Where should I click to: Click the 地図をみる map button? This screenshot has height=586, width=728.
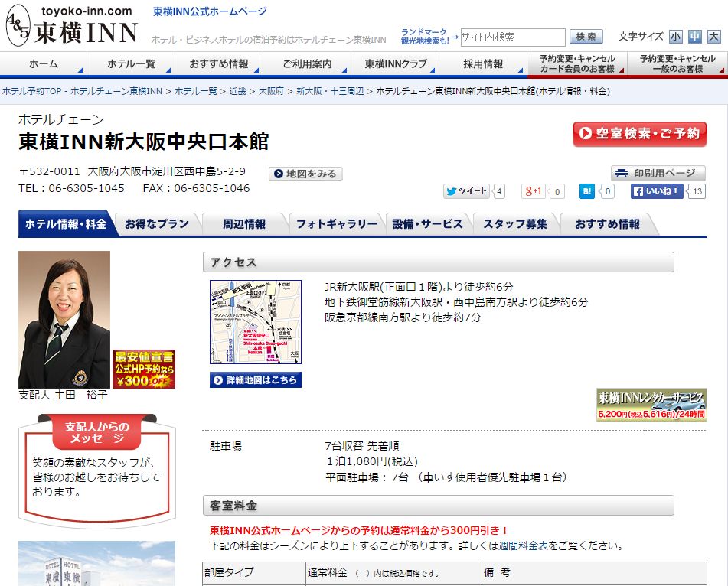click(305, 174)
